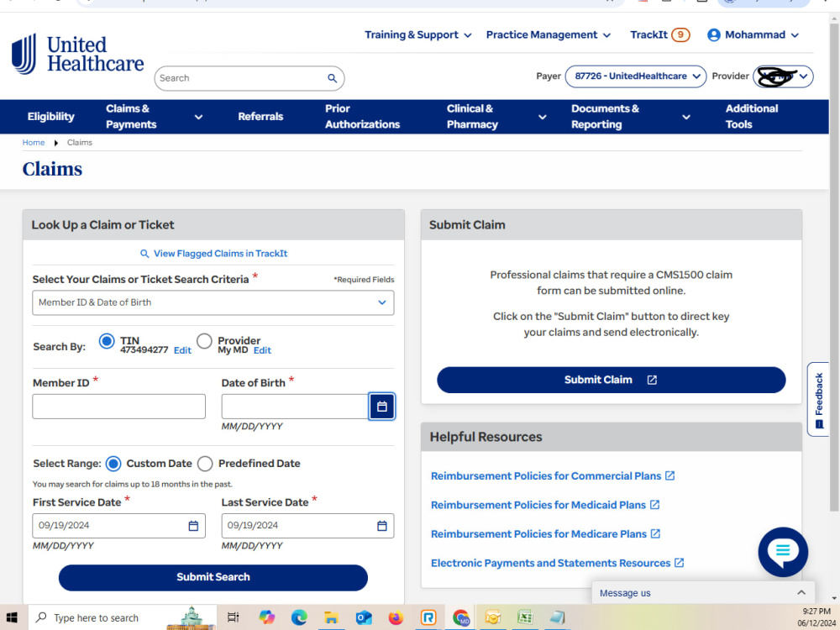Open the Prior Authorizations tab
This screenshot has width=840, height=630.
362,117
